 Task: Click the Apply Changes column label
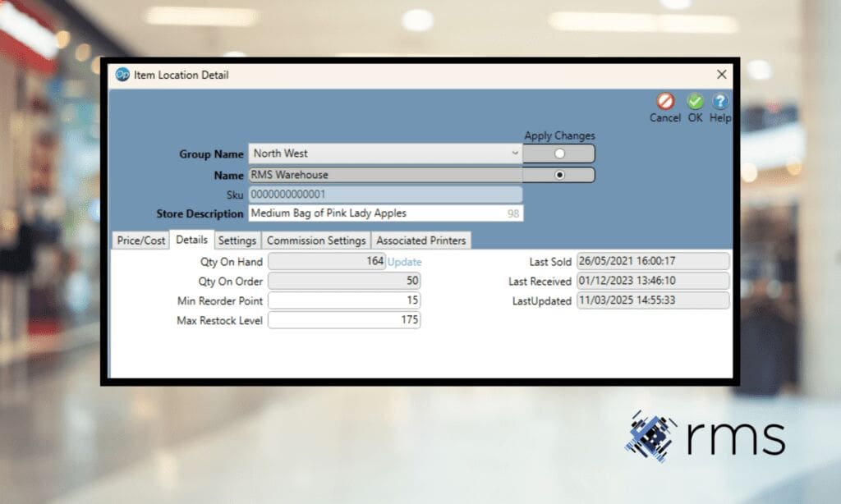559,136
